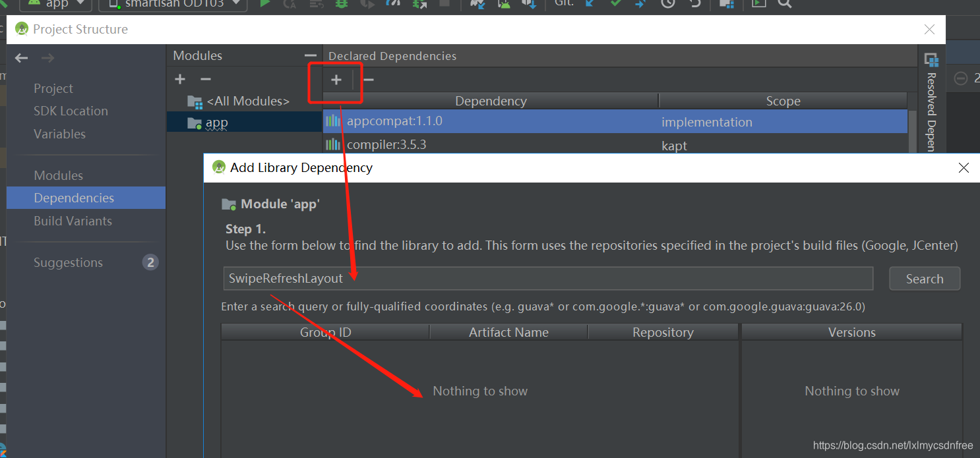Click Versions column header
The width and height of the screenshot is (980, 458).
852,332
